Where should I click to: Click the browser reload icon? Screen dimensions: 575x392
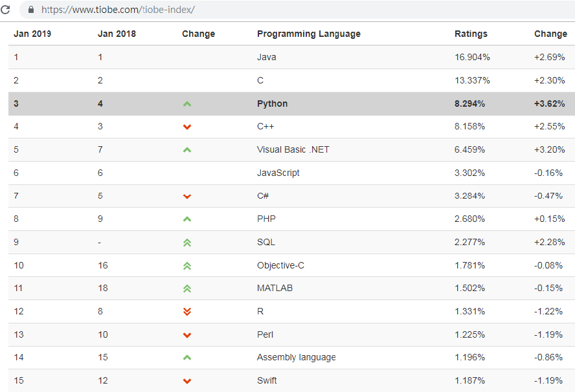(x=5, y=10)
